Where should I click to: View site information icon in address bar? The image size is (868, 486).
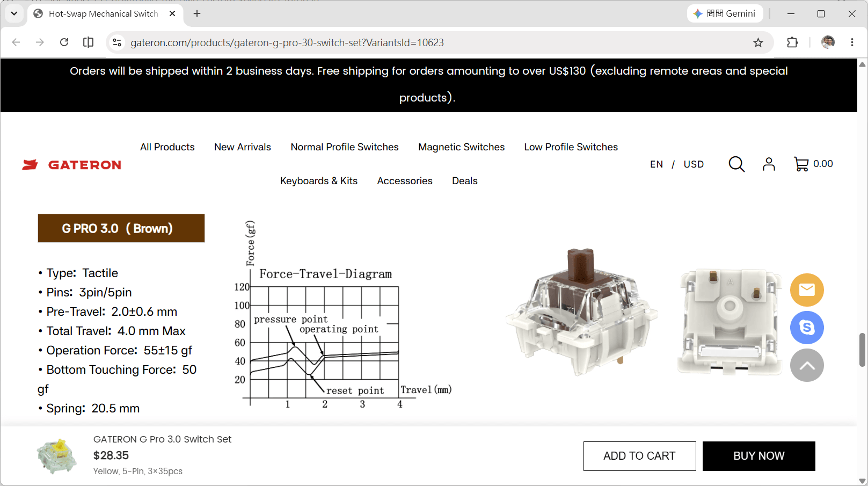pos(117,42)
